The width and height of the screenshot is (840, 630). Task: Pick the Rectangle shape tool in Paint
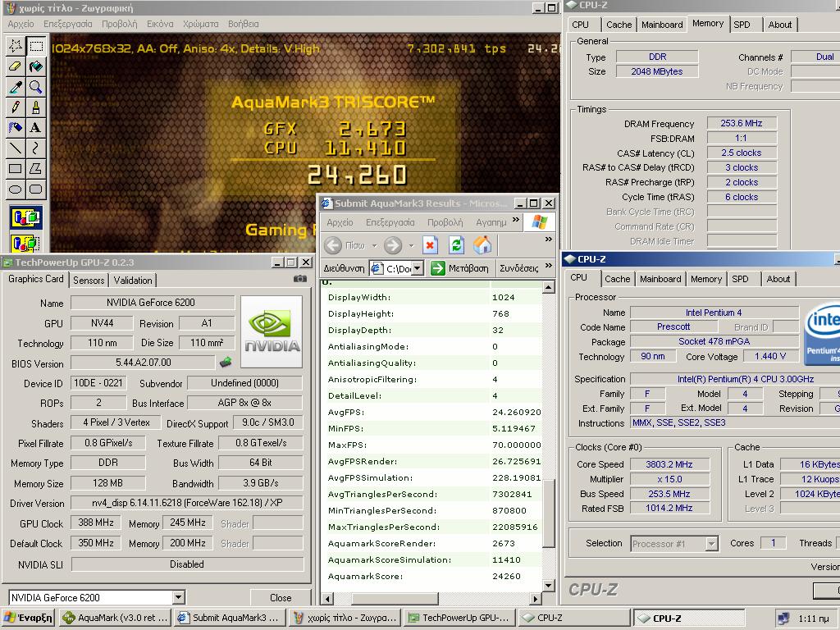[x=16, y=169]
